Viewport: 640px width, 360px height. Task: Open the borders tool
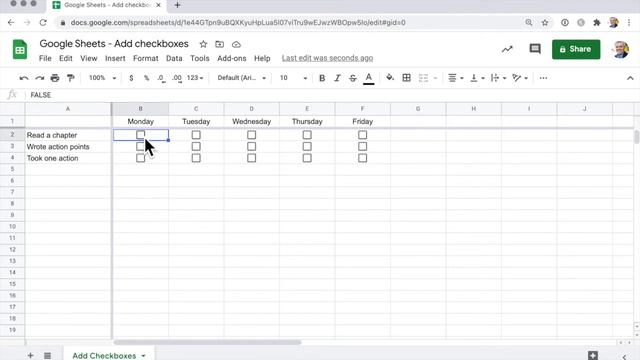tap(407, 78)
